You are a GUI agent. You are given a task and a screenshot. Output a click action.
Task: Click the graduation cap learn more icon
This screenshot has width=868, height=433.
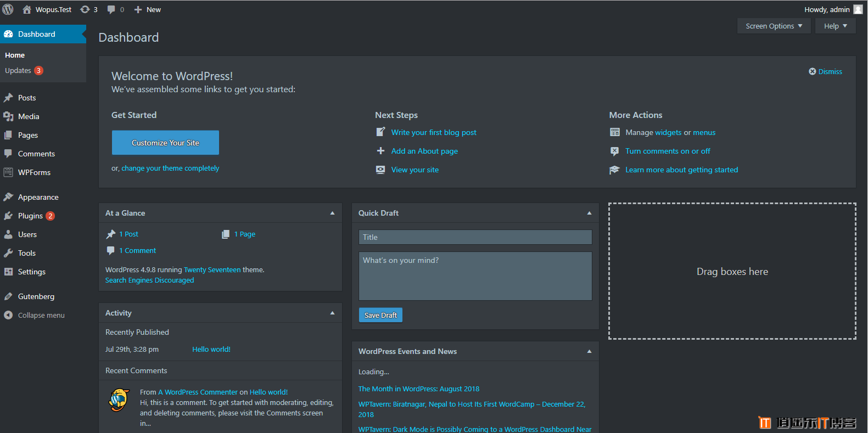pos(614,170)
